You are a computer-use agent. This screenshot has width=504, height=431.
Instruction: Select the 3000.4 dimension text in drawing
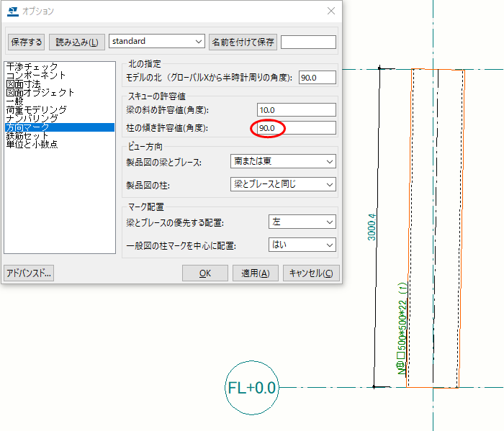pyautogui.click(x=372, y=227)
